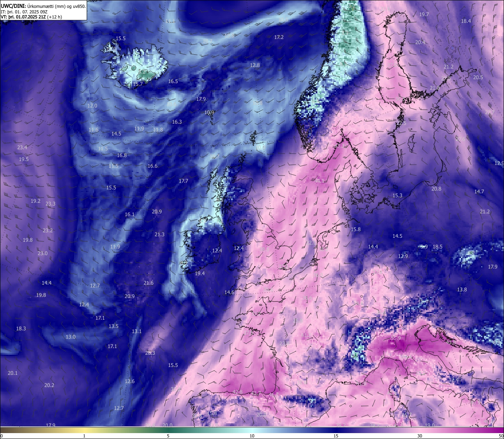Click the value '23.3' on the map
Screen dimensions: 504x439
coord(50,204)
